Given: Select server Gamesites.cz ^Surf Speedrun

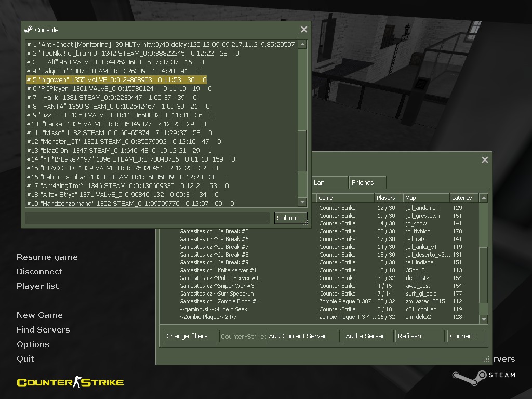Looking at the screenshot, I should point(217,294).
